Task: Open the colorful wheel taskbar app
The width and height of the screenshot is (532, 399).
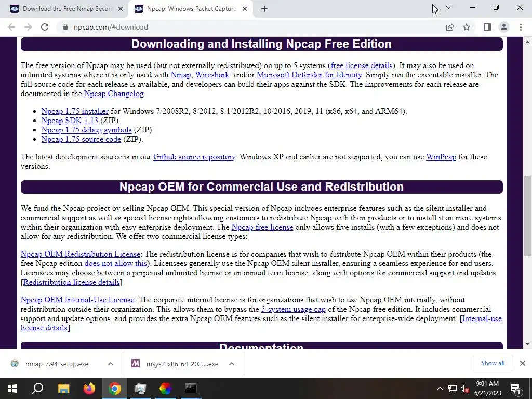Action: (165, 389)
